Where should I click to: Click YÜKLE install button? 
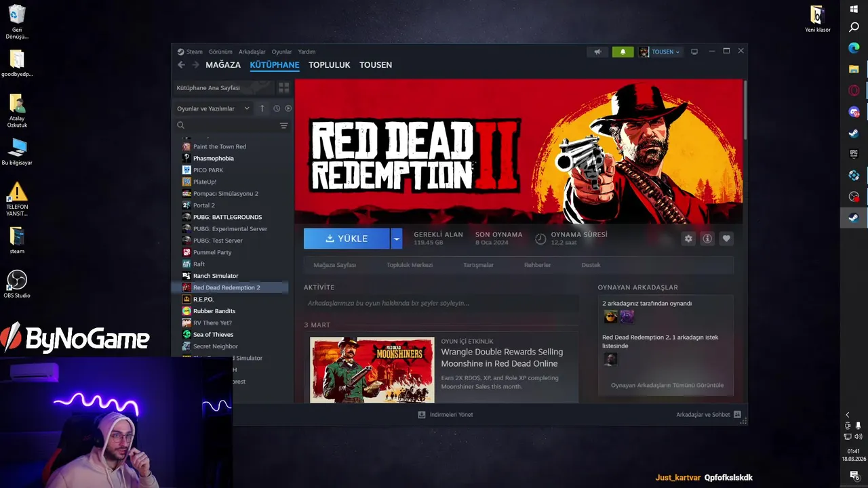coord(347,239)
